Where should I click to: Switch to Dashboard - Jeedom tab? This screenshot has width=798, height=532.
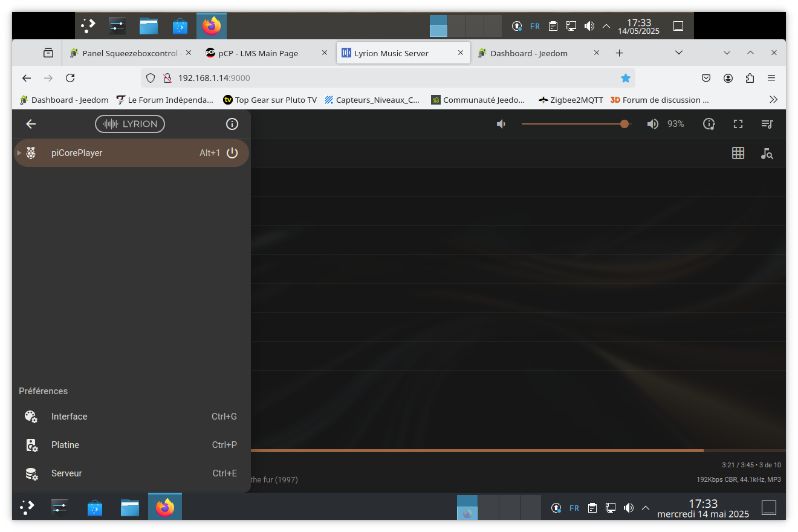[x=538, y=53]
